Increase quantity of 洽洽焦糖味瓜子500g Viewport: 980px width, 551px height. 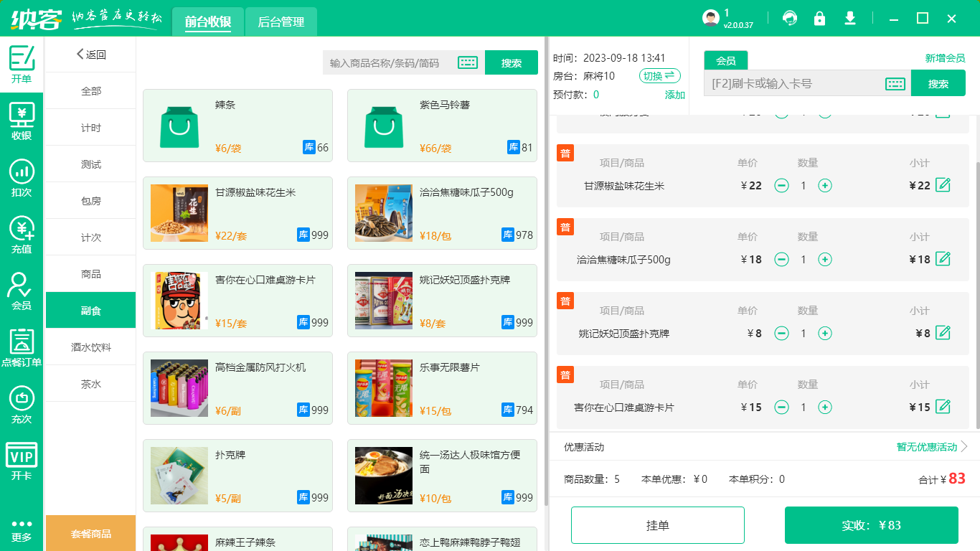point(825,260)
